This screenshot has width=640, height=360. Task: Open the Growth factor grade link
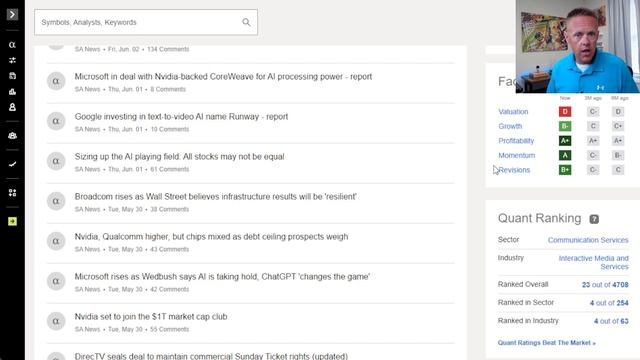pos(510,126)
